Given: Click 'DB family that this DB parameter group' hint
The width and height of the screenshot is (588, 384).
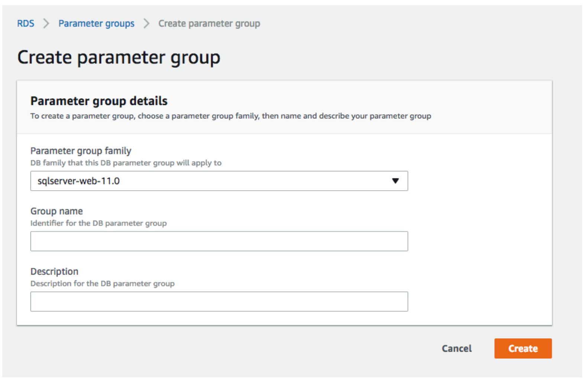Looking at the screenshot, I should pyautogui.click(x=126, y=163).
